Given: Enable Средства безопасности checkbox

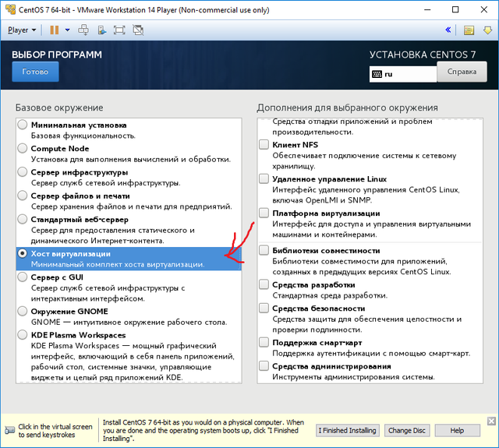Looking at the screenshot, I should [264, 308].
